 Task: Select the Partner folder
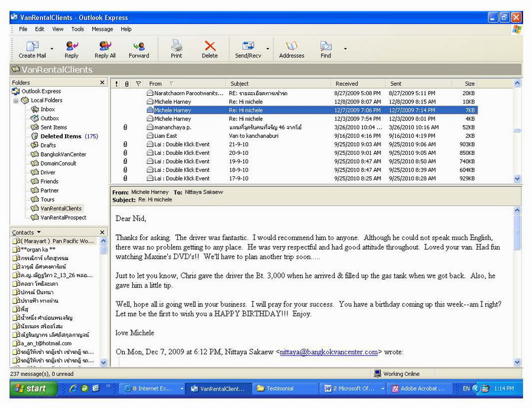click(x=45, y=191)
